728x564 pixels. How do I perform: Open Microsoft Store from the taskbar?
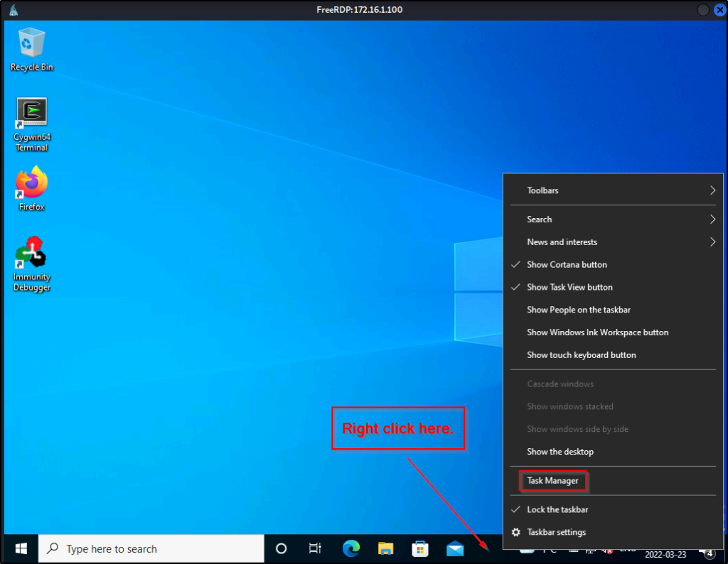(x=420, y=548)
